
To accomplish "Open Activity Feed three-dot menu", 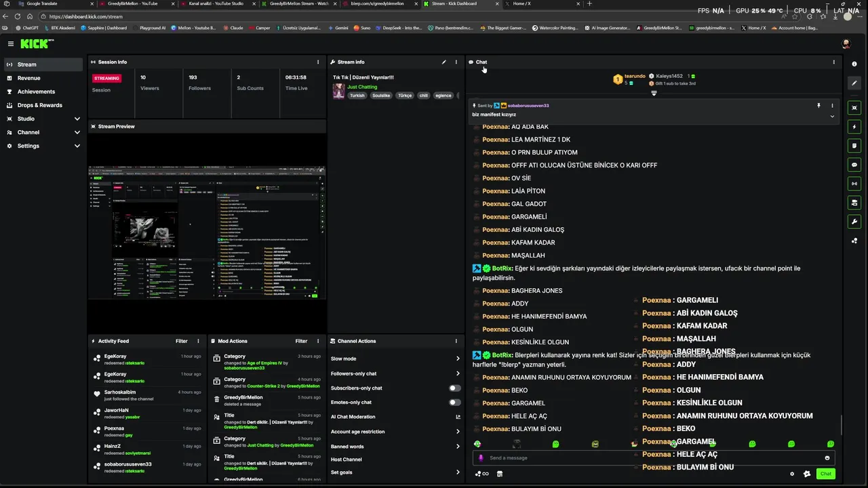I will pos(198,341).
